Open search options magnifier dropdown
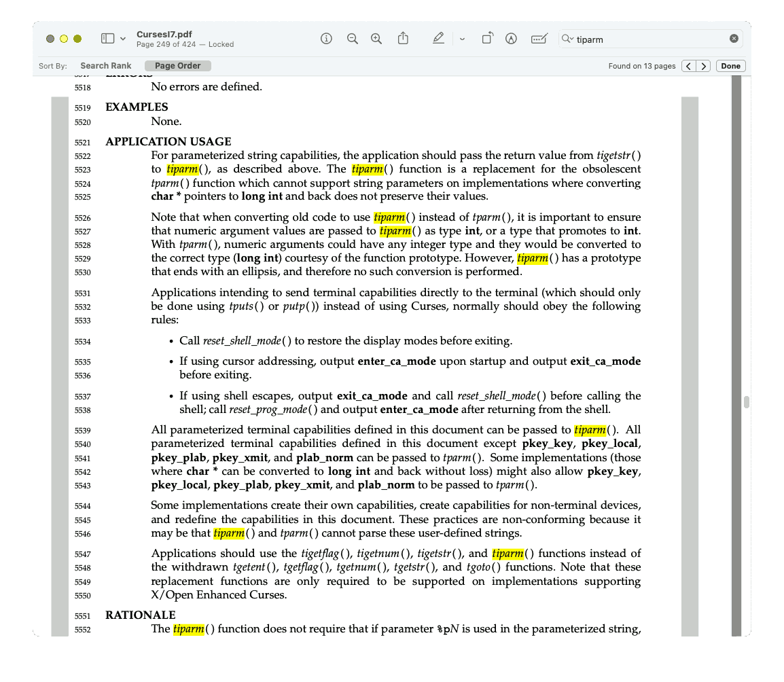The image size is (784, 682). [568, 39]
